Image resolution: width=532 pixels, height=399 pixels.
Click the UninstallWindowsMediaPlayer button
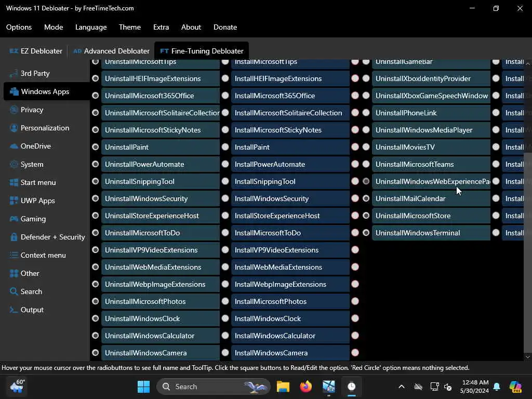431,130
